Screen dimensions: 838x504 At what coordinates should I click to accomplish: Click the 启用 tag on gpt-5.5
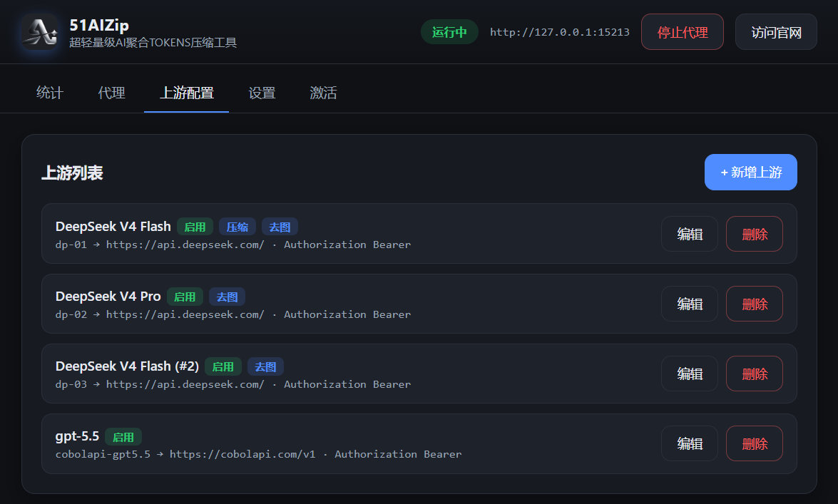(x=123, y=437)
